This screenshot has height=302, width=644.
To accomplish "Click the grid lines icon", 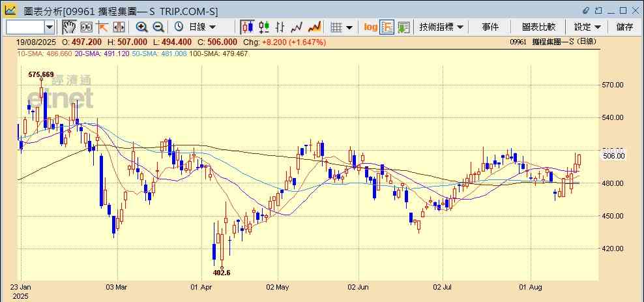I will tap(336, 27).
